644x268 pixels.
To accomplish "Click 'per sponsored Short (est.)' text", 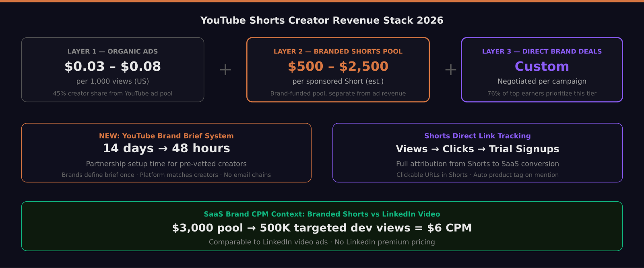I will (338, 81).
